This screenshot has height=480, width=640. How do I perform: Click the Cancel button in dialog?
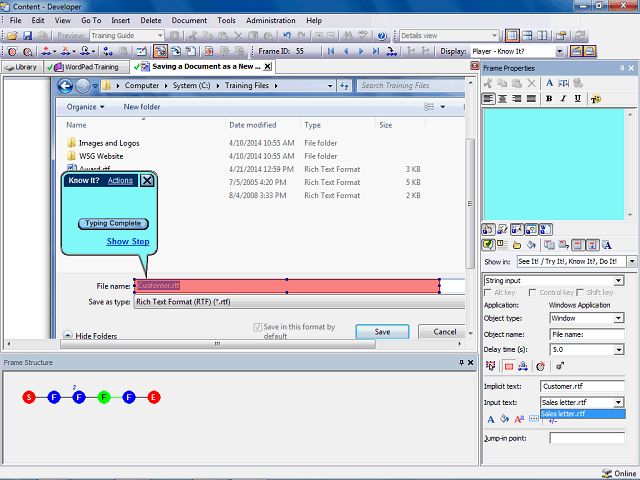(x=444, y=332)
